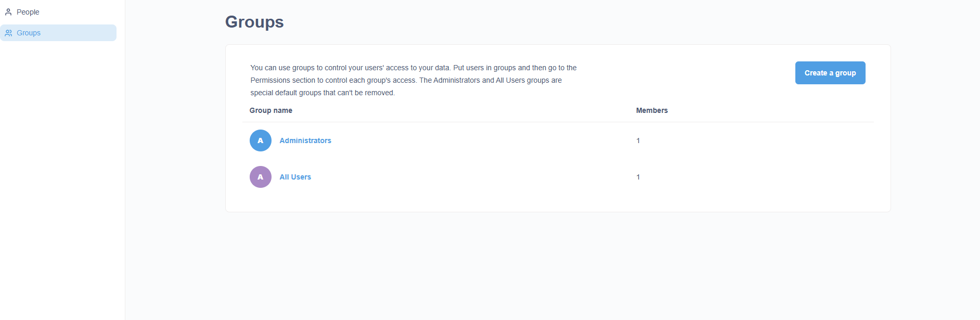The image size is (980, 320).
Task: Click the 'special default groups' description line
Action: pos(323,93)
